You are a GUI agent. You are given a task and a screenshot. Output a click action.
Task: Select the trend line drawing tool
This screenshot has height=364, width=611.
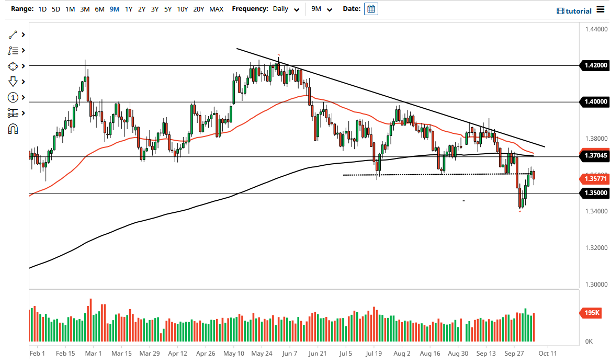click(x=13, y=35)
